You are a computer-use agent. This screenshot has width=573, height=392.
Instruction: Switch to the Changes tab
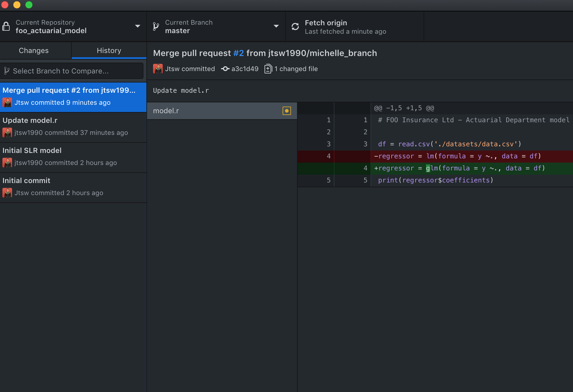pyautogui.click(x=33, y=50)
